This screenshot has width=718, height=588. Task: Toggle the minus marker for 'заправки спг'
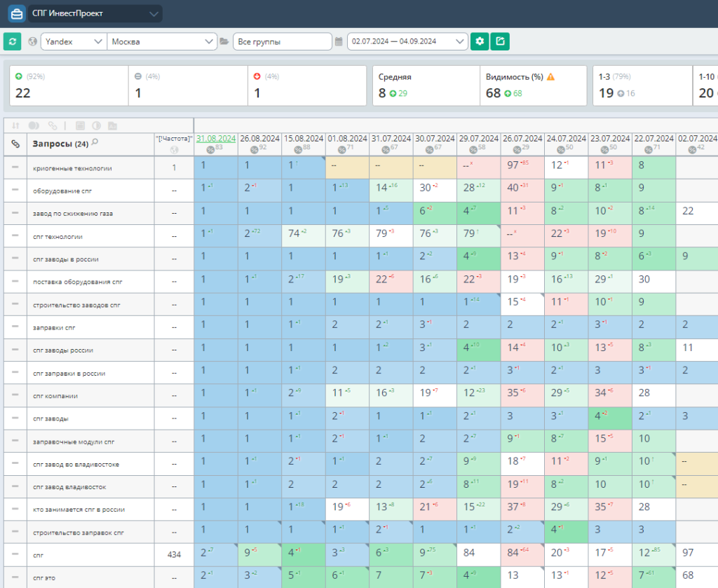click(15, 327)
